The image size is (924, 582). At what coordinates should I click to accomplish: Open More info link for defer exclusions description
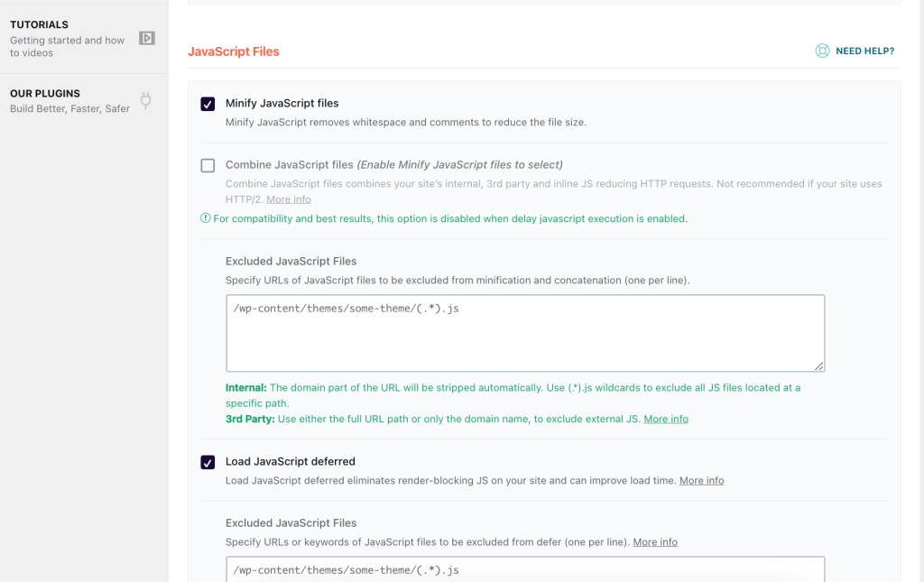(655, 542)
